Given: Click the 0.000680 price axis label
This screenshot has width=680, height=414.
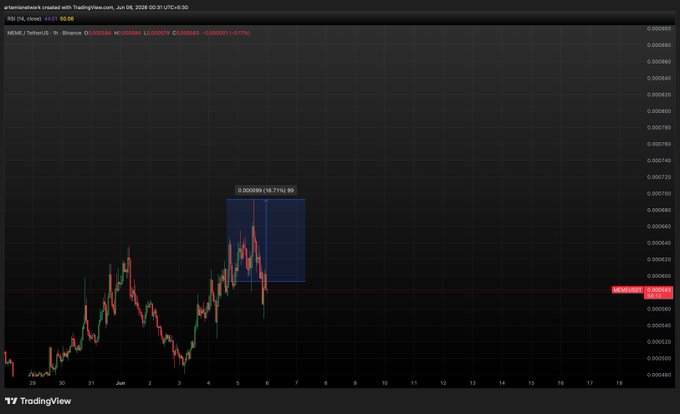Looking at the screenshot, I should (x=659, y=210).
